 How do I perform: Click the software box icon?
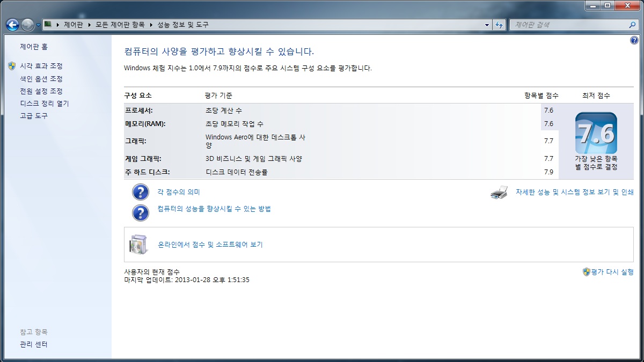137,245
